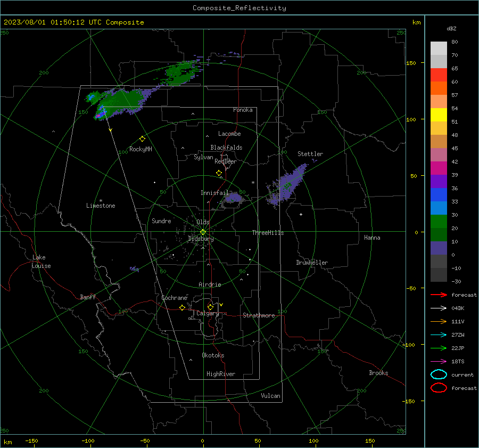
Task: Click the Calgary city label
Action: [x=208, y=313]
